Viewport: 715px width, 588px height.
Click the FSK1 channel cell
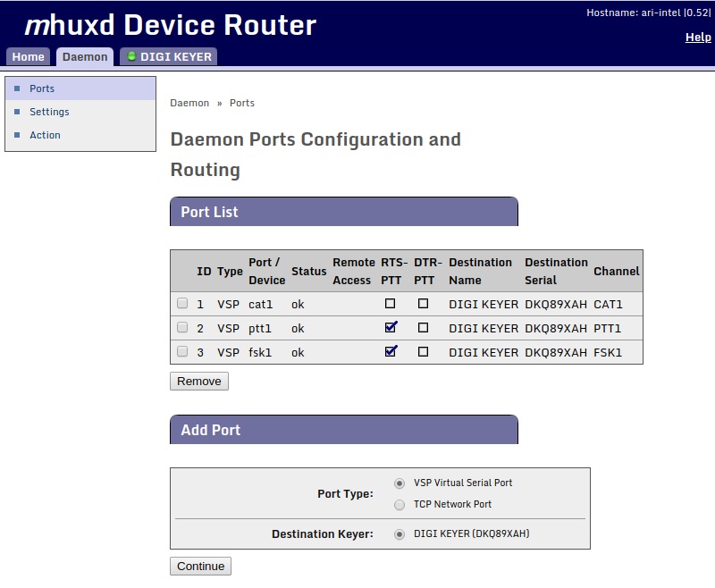pyautogui.click(x=608, y=353)
